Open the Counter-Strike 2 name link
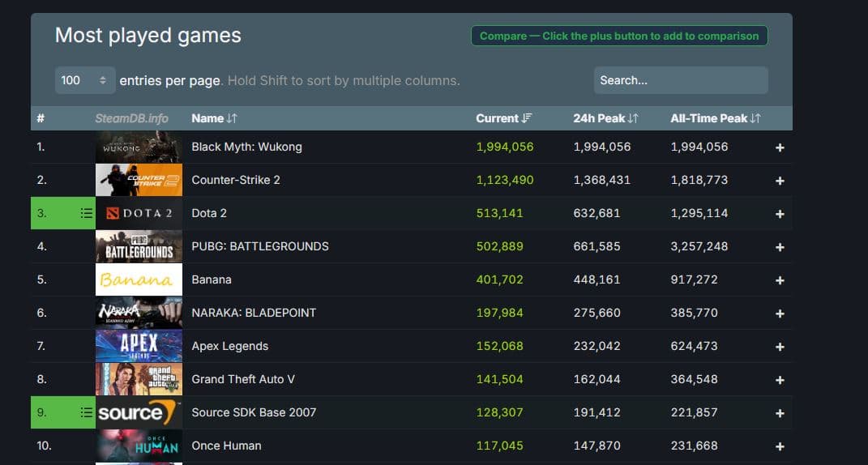 (x=236, y=180)
